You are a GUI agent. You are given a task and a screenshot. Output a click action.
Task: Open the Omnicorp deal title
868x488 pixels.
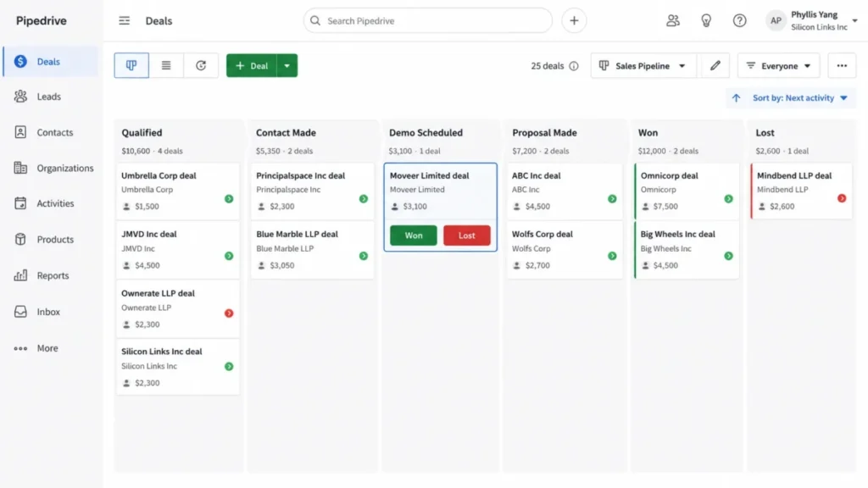(669, 175)
